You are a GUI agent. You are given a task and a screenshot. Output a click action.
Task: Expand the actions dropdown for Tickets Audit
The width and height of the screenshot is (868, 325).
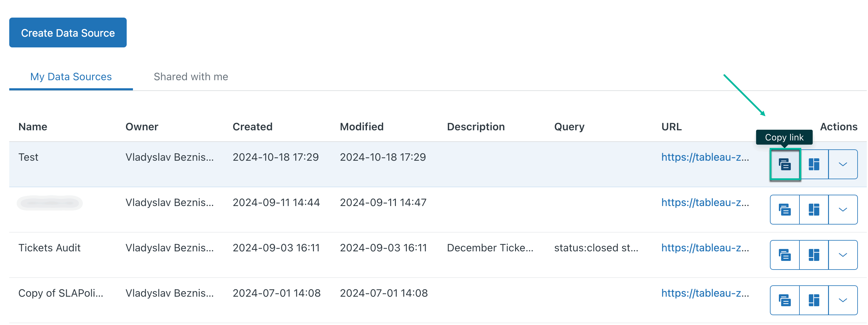click(843, 255)
